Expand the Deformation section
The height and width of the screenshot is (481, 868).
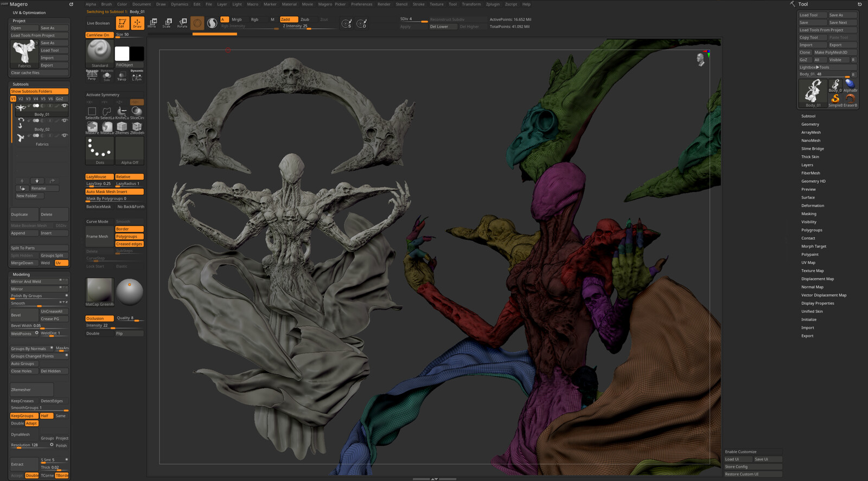click(x=812, y=206)
